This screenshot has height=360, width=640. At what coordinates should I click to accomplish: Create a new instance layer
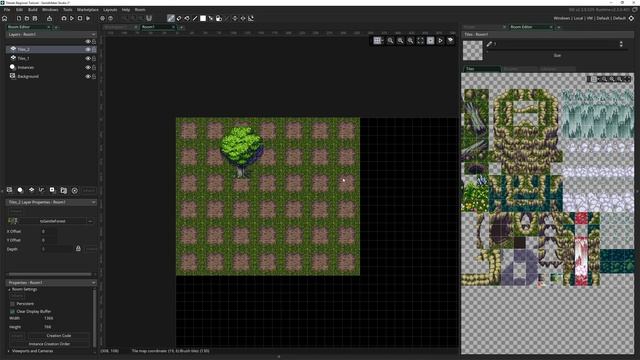[20, 190]
